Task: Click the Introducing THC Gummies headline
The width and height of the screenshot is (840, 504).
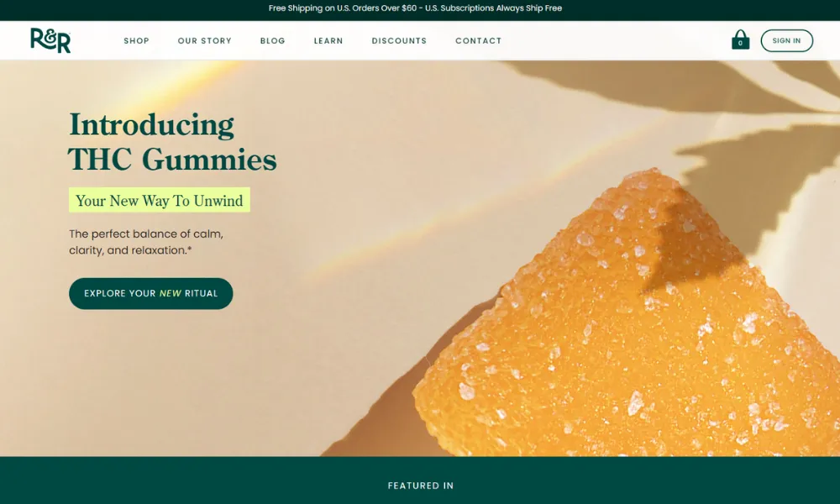Action: (172, 142)
